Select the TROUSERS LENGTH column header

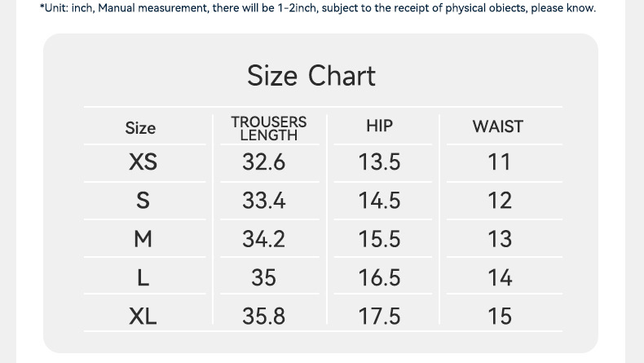(269, 128)
